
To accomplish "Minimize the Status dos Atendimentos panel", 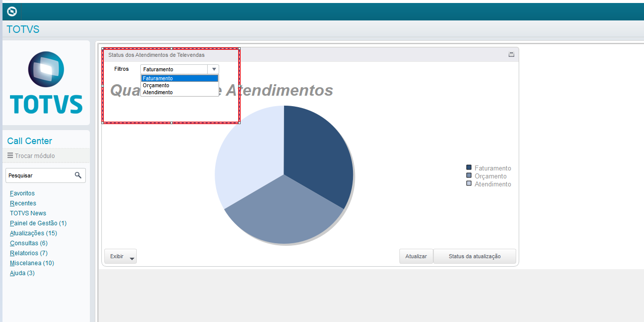I will click(511, 55).
